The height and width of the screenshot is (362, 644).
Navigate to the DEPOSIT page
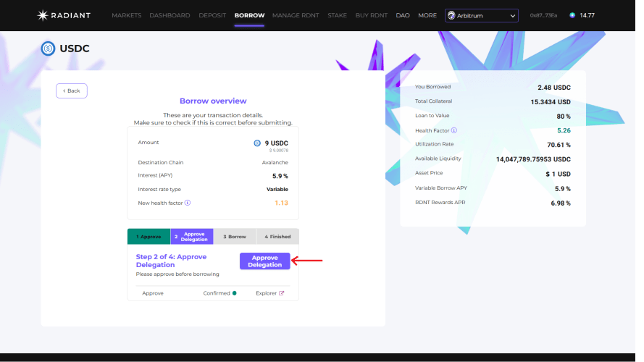212,16
